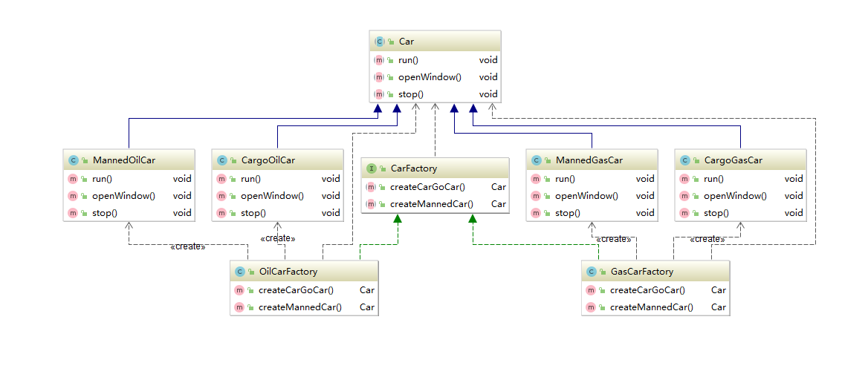Viewport: 868px width, 380px height.
Task: Click the method icon of openWindow() in Car
Action: [x=379, y=77]
